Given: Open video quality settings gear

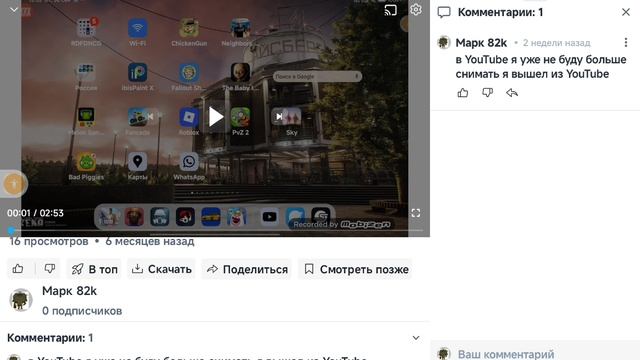Looking at the screenshot, I should tap(416, 9).
